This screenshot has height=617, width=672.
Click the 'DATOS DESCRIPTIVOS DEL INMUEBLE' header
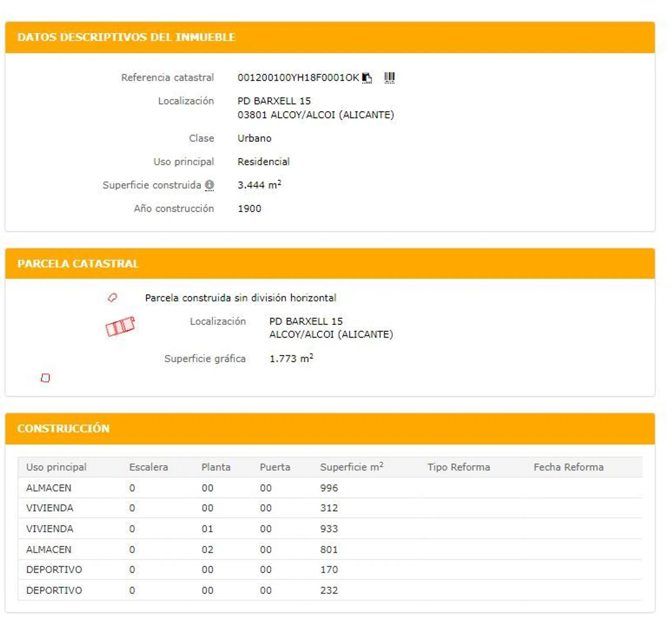point(126,37)
